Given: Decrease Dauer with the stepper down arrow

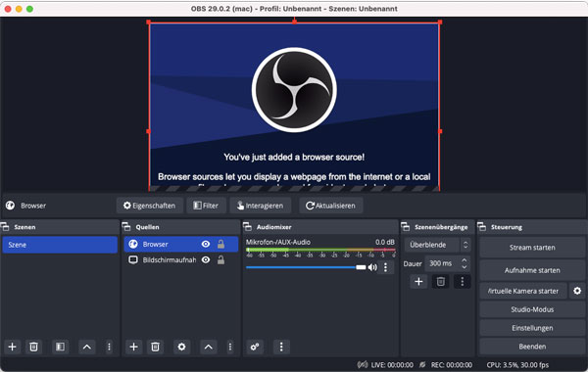Looking at the screenshot, I should pyautogui.click(x=465, y=266).
